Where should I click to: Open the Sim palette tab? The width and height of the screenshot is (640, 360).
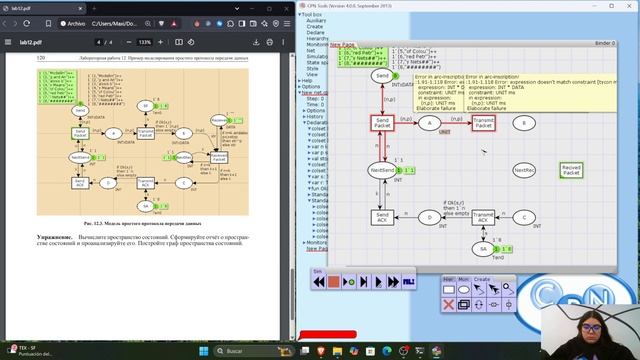[318, 271]
